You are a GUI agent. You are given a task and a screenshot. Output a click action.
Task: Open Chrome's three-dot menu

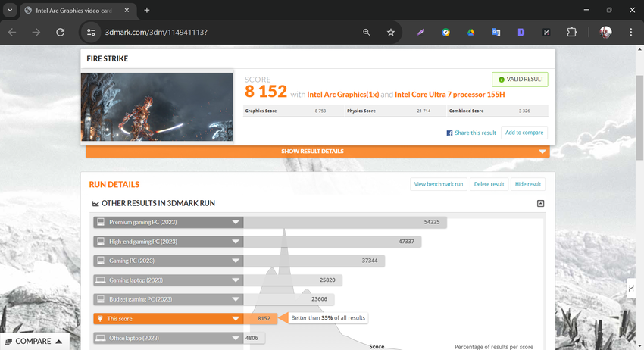point(630,33)
